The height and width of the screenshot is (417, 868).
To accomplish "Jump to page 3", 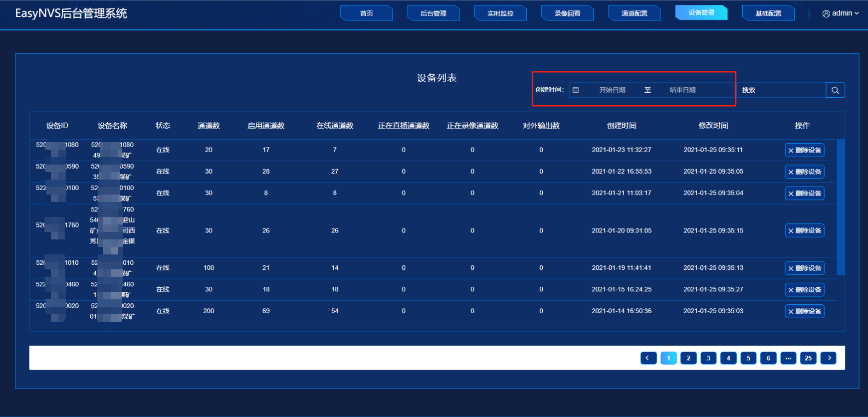I will pos(708,358).
